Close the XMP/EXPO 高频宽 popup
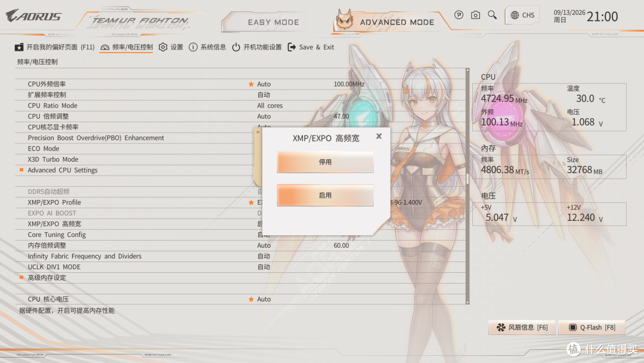Image resolution: width=644 pixels, height=363 pixels. 379,136
